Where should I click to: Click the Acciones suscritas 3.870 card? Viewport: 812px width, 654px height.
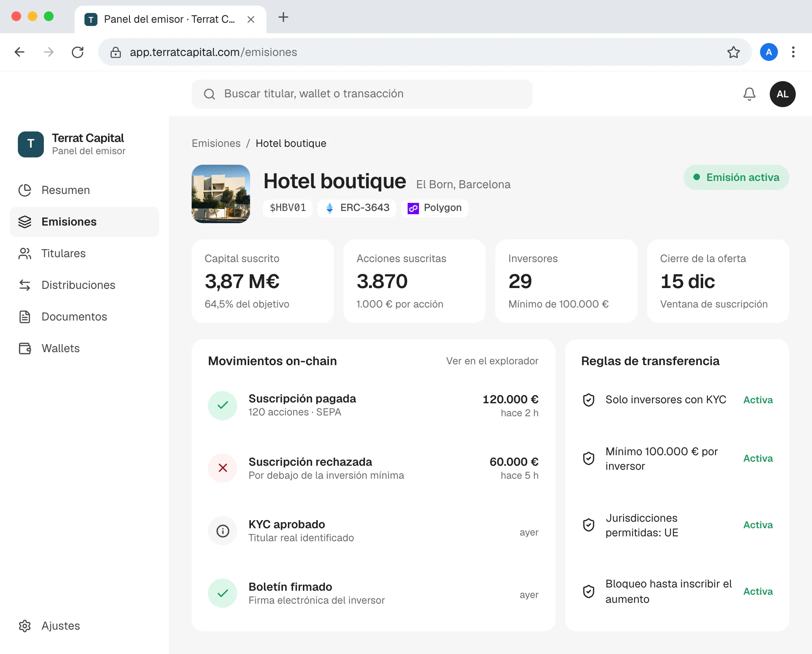pyautogui.click(x=414, y=281)
